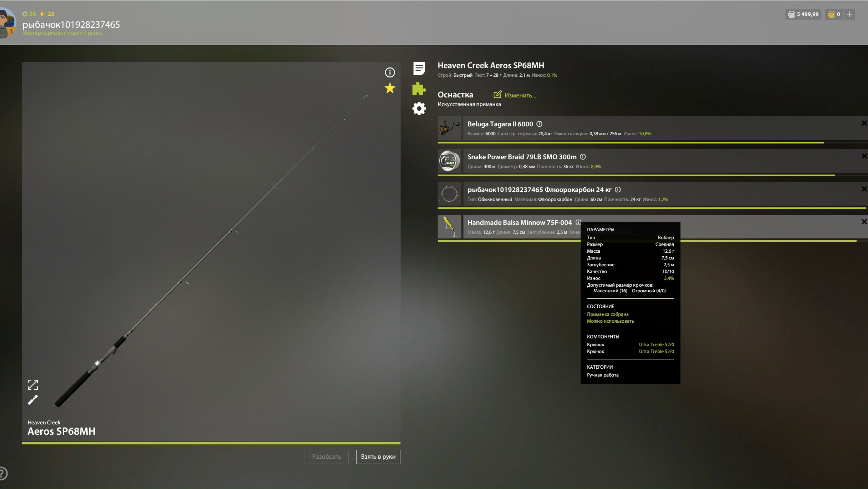Toggle the yellow favorite star

390,88
